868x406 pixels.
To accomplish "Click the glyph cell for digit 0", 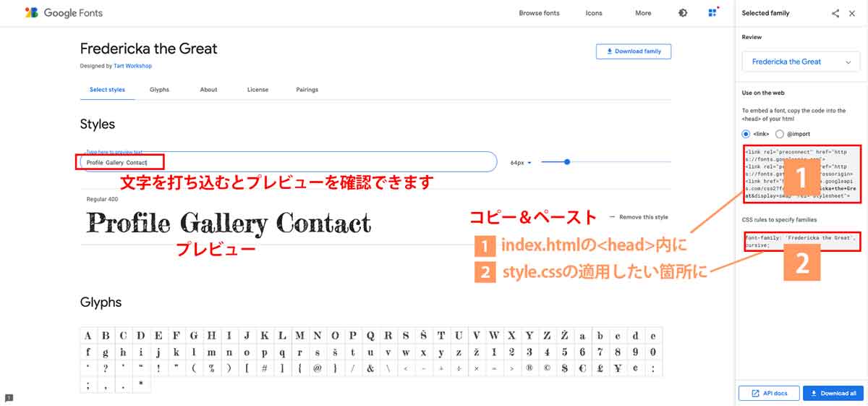I will click(653, 352).
